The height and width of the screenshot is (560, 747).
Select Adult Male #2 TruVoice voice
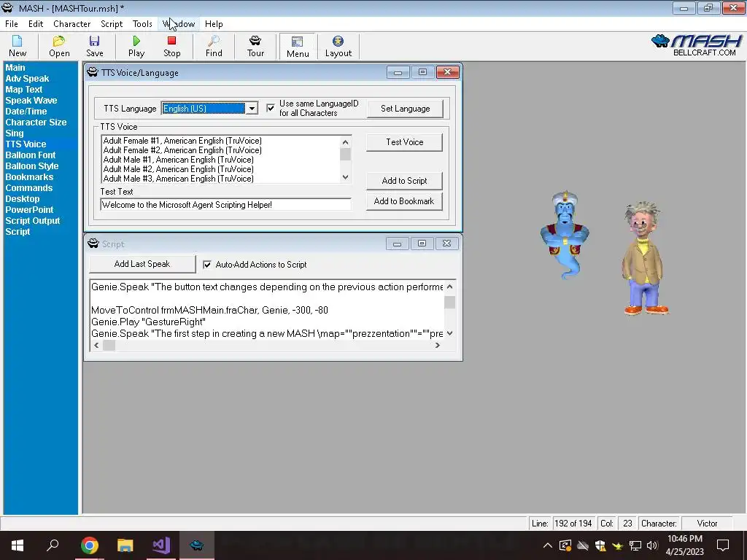[x=178, y=169]
